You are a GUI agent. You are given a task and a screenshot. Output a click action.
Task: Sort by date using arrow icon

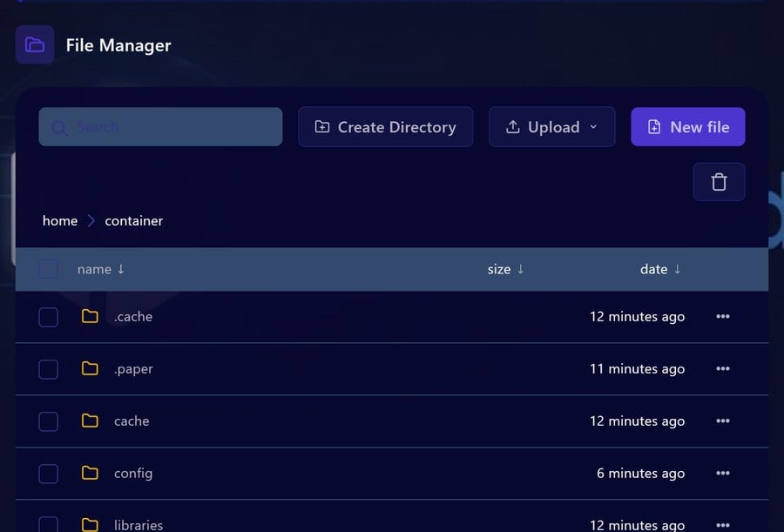point(677,269)
